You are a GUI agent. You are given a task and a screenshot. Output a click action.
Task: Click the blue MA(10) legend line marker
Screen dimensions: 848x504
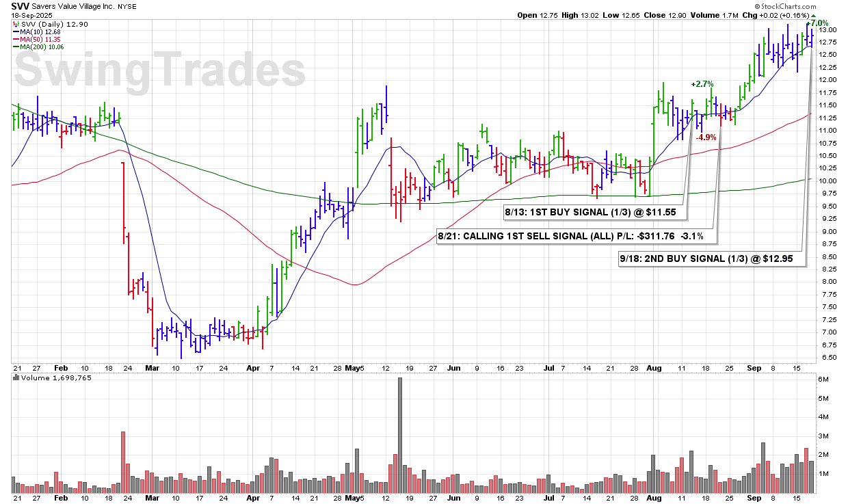coord(16,31)
